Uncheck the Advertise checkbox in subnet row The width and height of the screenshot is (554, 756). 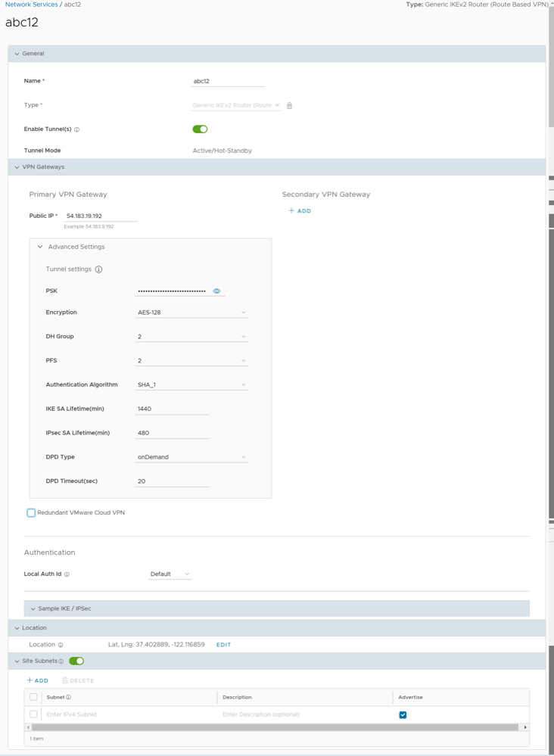coord(403,714)
